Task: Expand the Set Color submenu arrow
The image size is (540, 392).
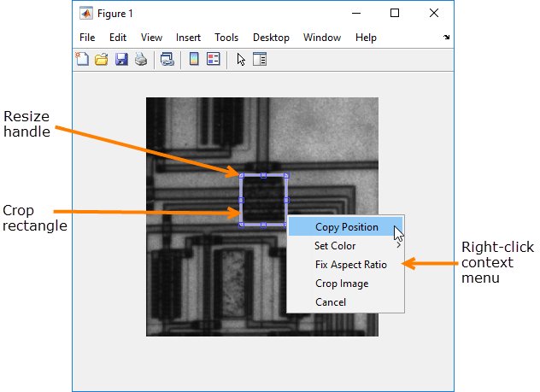Action: click(398, 245)
